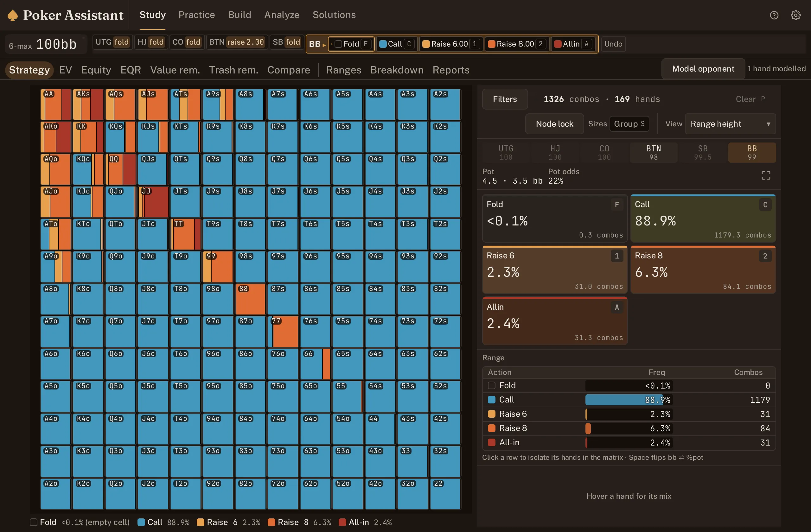The height and width of the screenshot is (532, 811).
Task: Click the Node lock button
Action: (554, 123)
